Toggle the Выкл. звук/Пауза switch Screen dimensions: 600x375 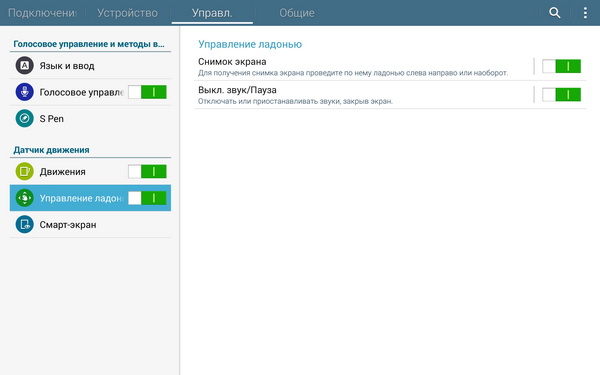pos(561,95)
